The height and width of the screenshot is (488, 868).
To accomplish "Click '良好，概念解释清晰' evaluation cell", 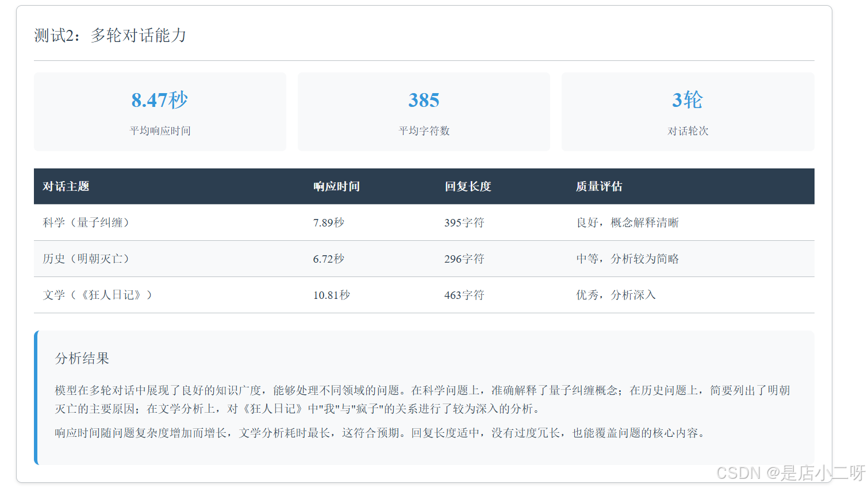I will (628, 222).
